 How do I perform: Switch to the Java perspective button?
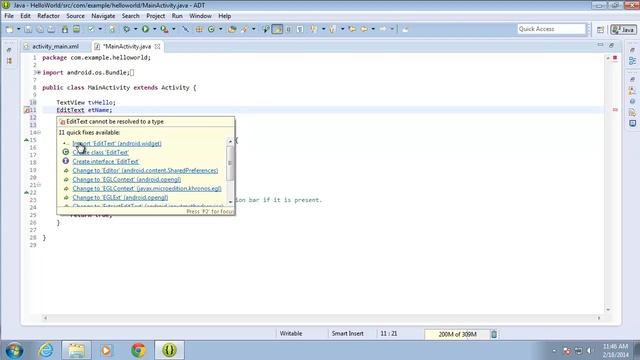click(x=623, y=29)
